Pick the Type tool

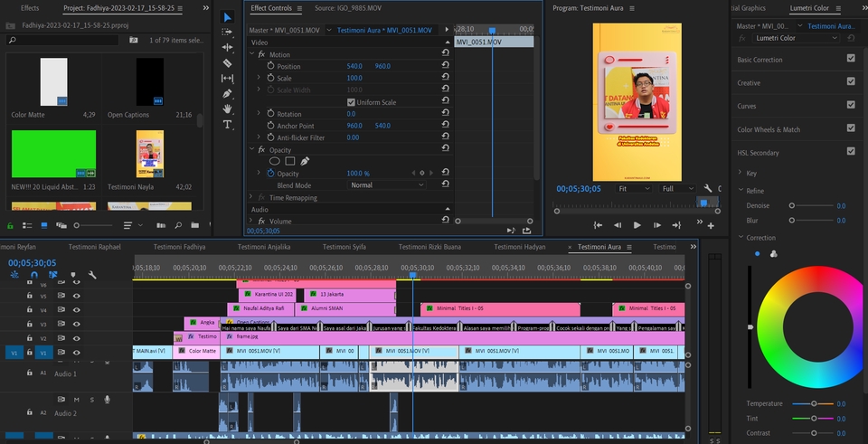point(228,125)
